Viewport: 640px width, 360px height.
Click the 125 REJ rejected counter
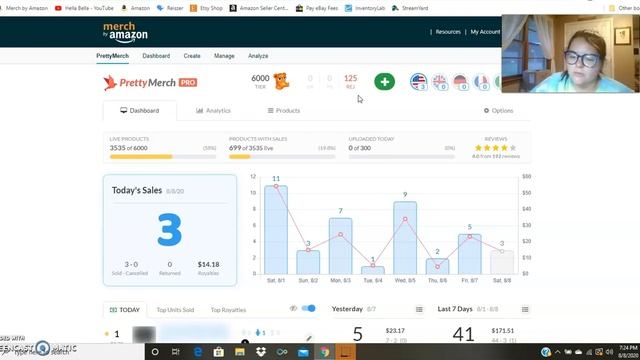pos(350,81)
